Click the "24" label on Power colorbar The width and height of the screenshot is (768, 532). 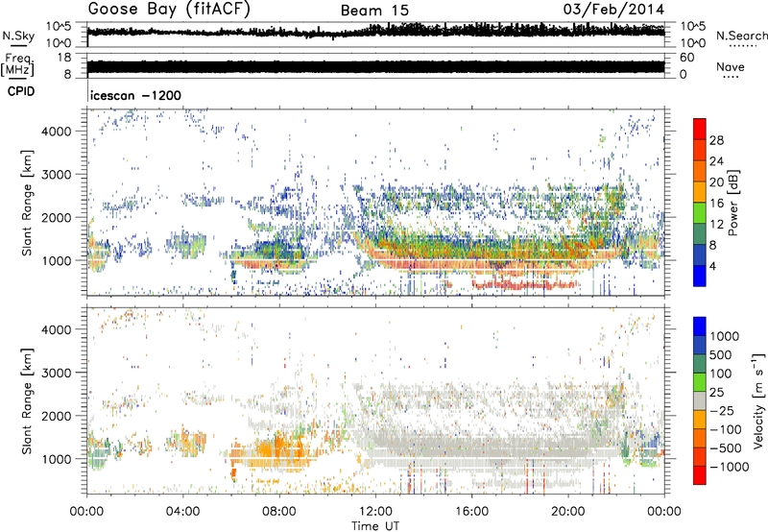coord(716,161)
